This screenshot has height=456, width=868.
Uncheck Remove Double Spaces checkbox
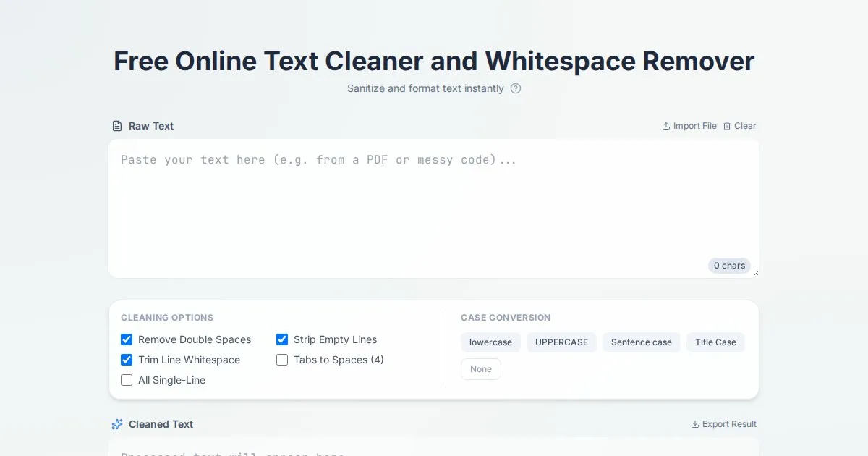point(127,339)
